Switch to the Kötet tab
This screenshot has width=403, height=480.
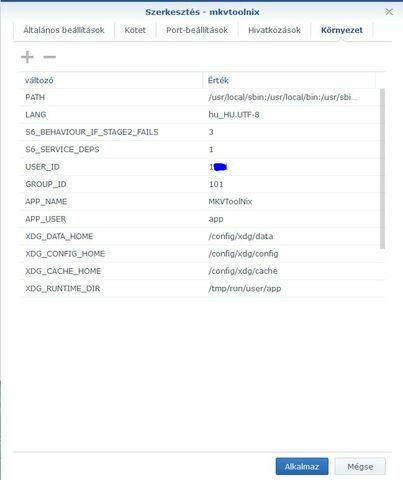point(135,30)
